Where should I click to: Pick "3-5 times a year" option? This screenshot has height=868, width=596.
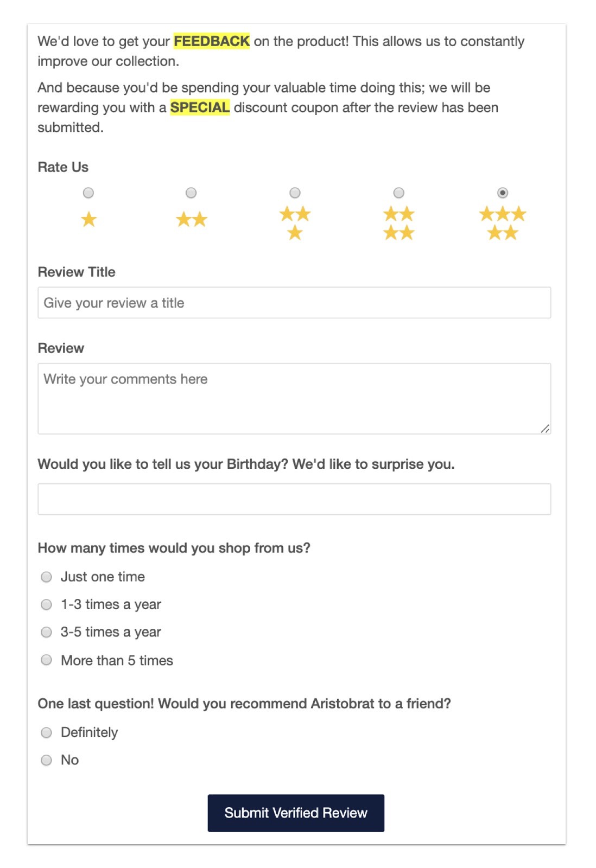pyautogui.click(x=47, y=632)
